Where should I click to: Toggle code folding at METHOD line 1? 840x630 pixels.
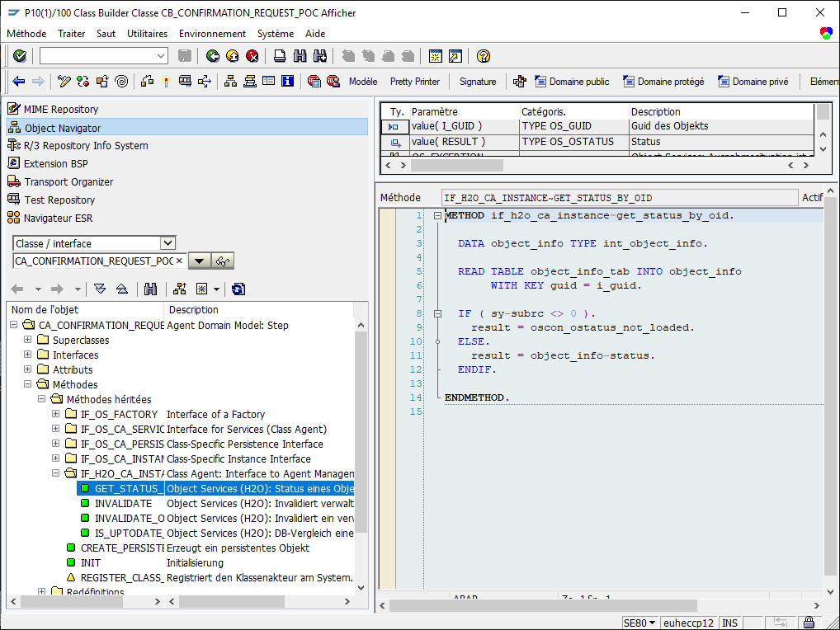[437, 216]
